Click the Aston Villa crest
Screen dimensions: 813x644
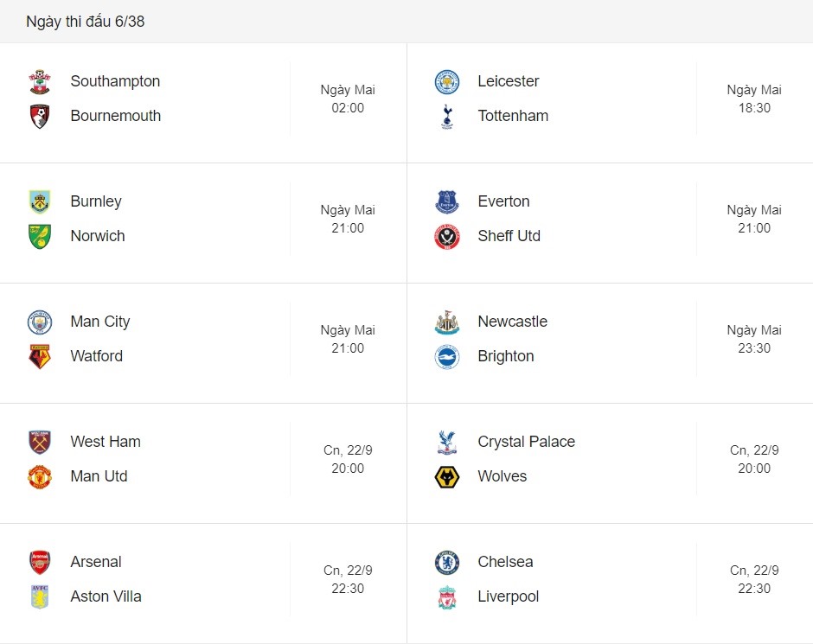[40, 596]
